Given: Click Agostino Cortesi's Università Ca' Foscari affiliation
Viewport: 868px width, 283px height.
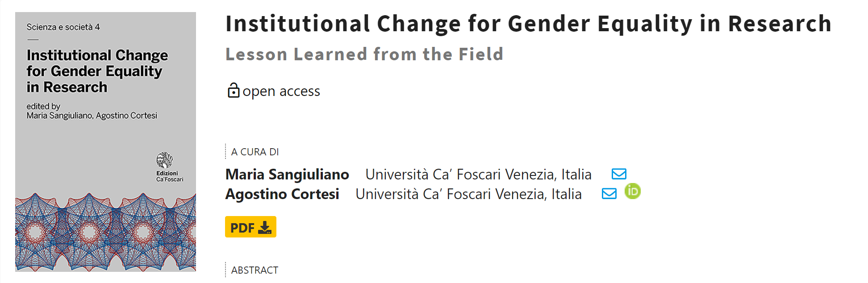Looking at the screenshot, I should coord(468,194).
